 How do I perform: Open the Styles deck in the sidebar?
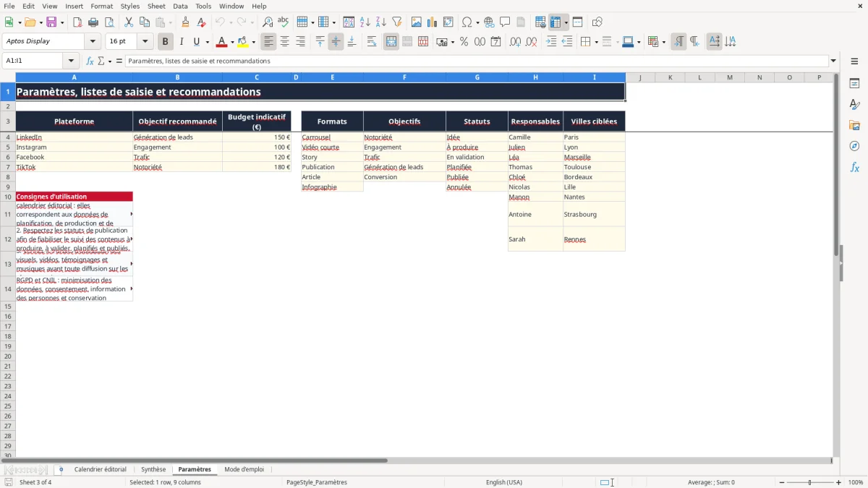[x=854, y=105]
